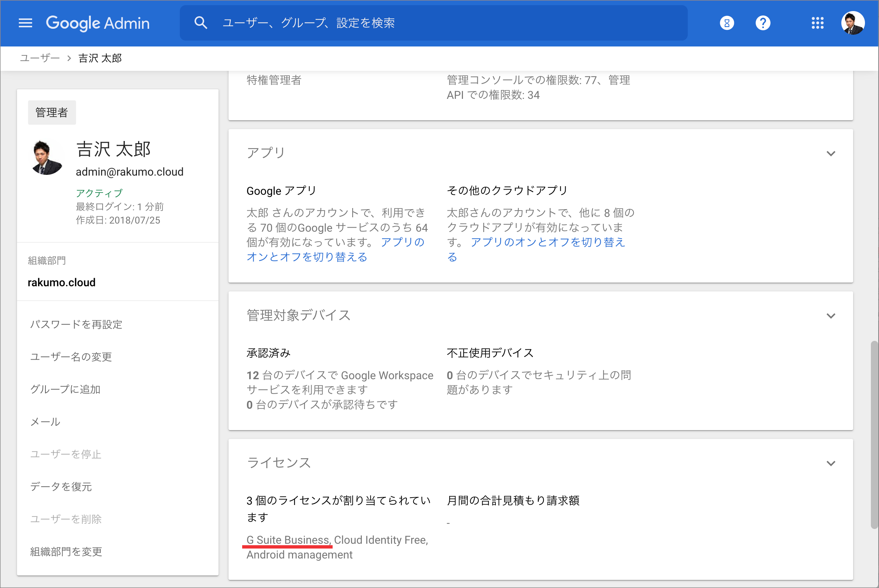Click Android management license text
Image resolution: width=879 pixels, height=588 pixels.
click(x=299, y=555)
